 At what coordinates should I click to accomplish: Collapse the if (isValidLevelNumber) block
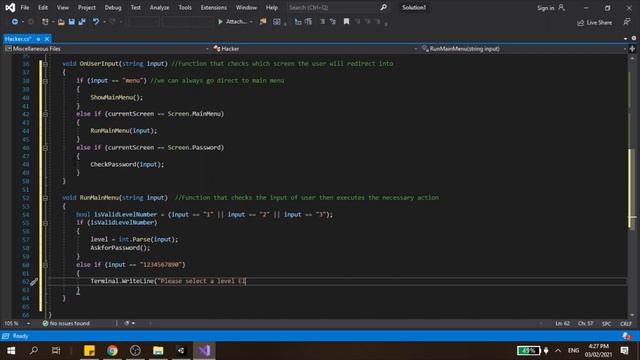tap(45, 223)
